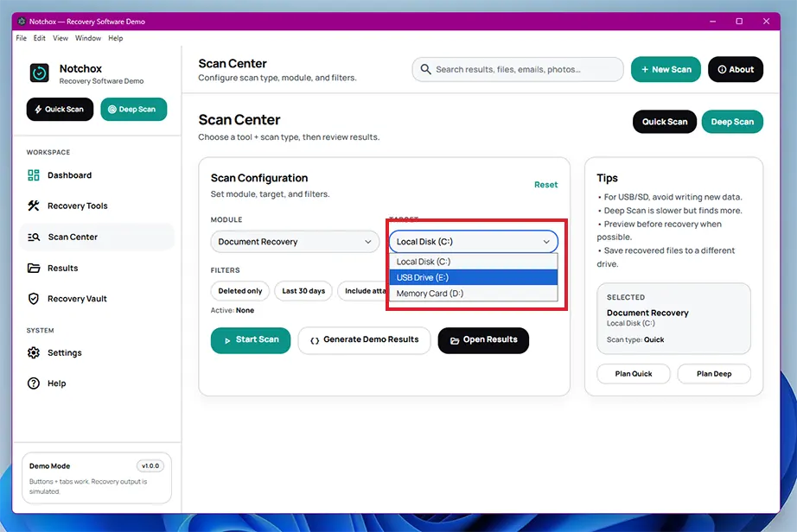
Task: Choose USB Drive (E:) from target list
Action: tap(474, 278)
